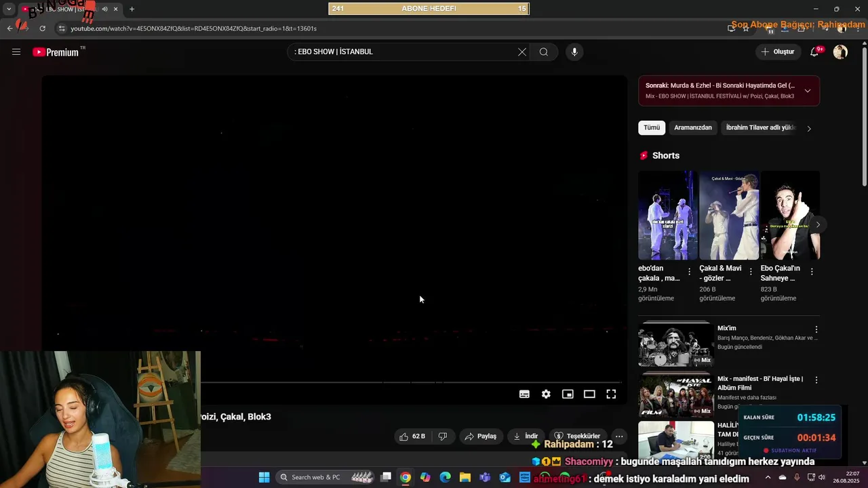Open a new Chrome tab
Viewport: 868px width, 488px height.
click(132, 9)
